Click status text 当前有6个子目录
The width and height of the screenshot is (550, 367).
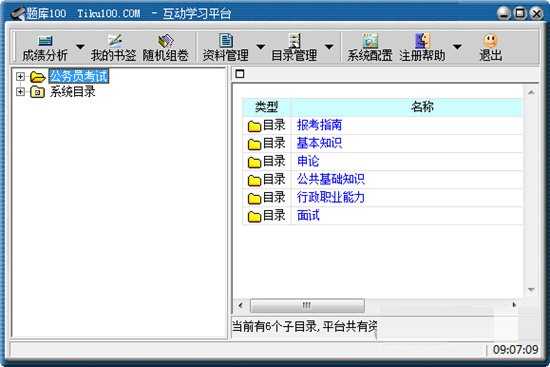pos(274,326)
